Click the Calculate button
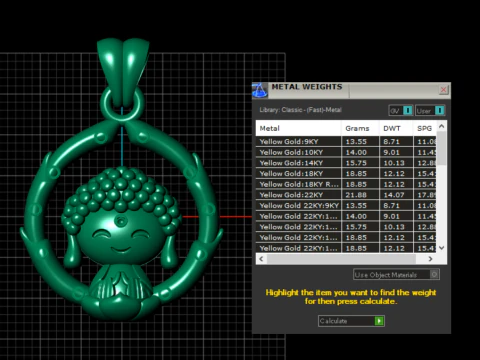The image size is (480, 360). point(351,321)
